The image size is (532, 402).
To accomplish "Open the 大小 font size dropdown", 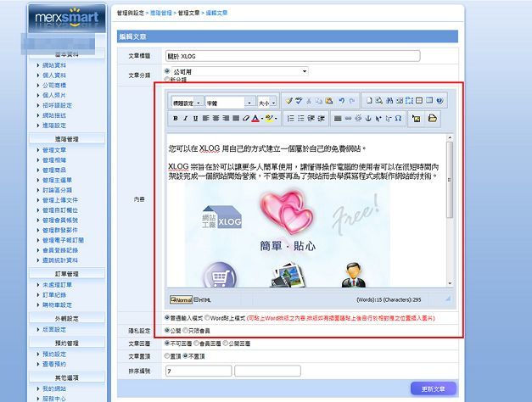I will click(266, 102).
